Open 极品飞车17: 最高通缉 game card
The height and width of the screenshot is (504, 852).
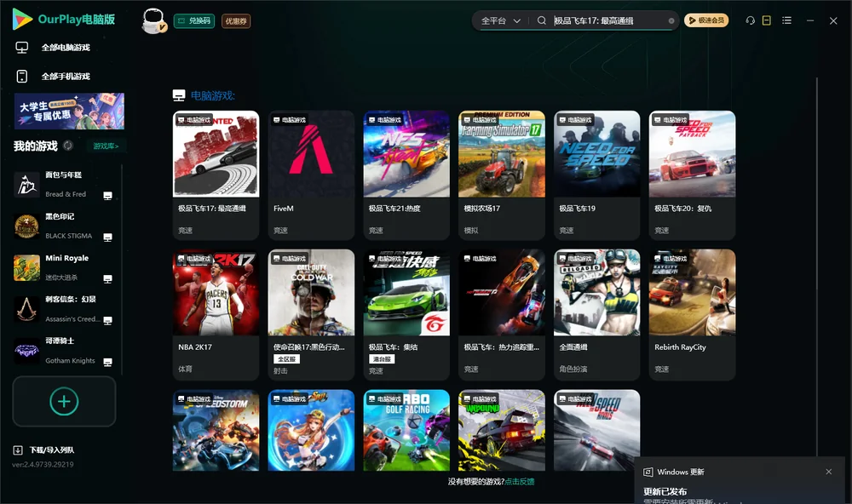coord(216,175)
